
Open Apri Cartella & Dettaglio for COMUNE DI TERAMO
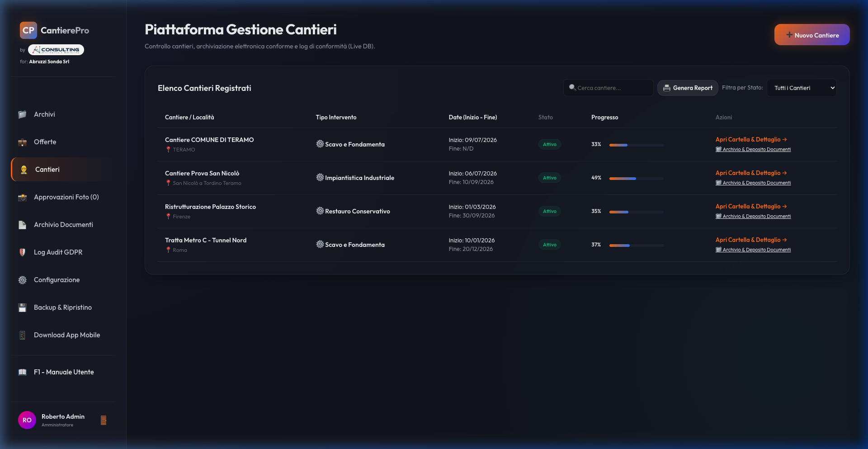pyautogui.click(x=751, y=140)
